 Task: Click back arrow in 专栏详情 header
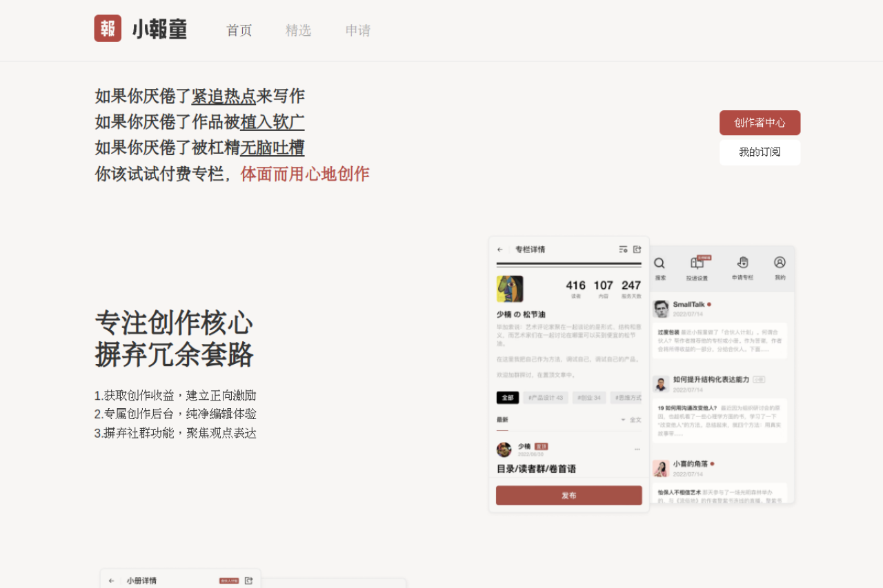(x=500, y=250)
